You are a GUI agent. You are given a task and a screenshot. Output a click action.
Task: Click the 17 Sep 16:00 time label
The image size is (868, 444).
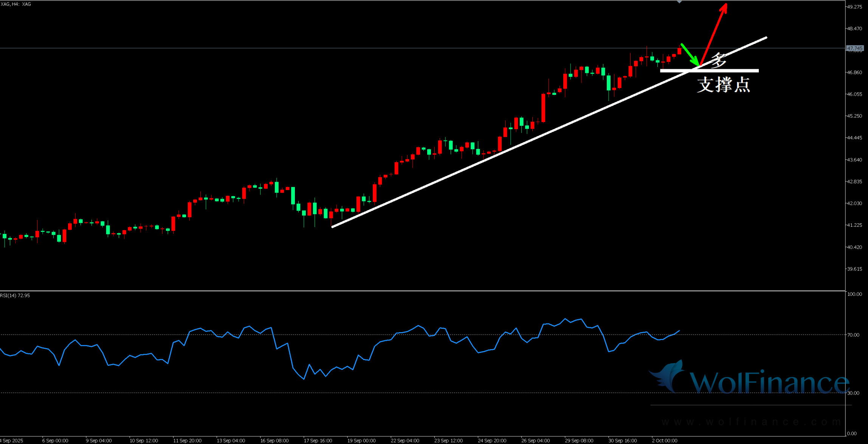click(x=318, y=441)
